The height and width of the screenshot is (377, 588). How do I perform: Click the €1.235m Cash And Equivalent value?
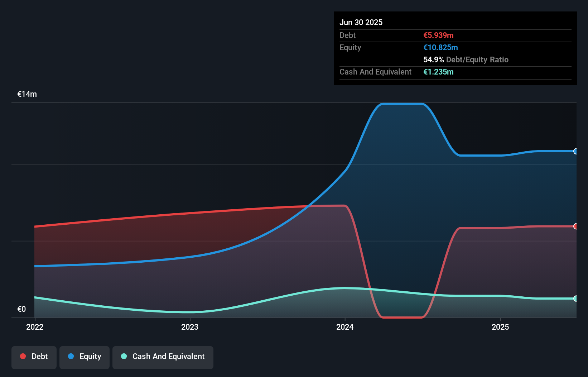click(x=439, y=72)
